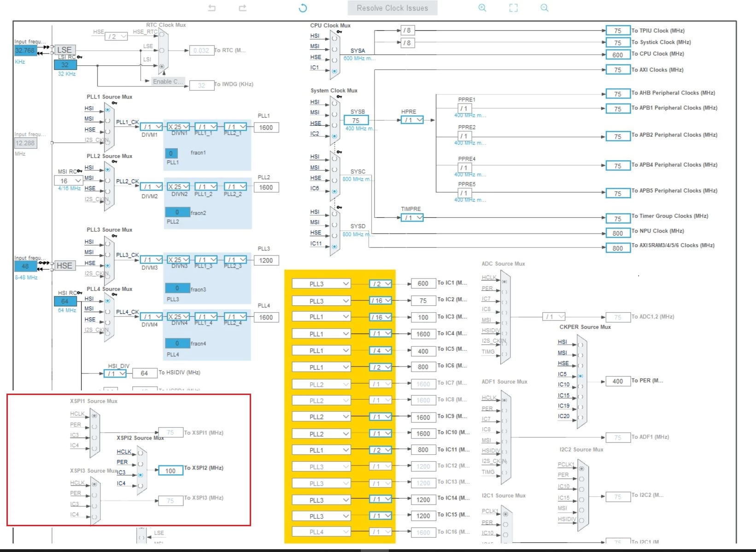This screenshot has height=552, width=756.
Task: Click the HSE input frequency field showing 48
Action: pos(25,266)
